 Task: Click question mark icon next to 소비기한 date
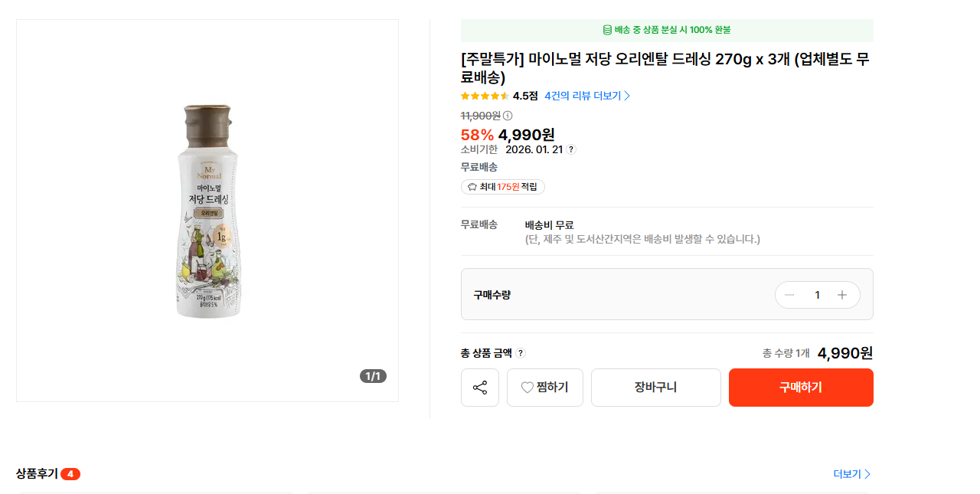coord(571,149)
